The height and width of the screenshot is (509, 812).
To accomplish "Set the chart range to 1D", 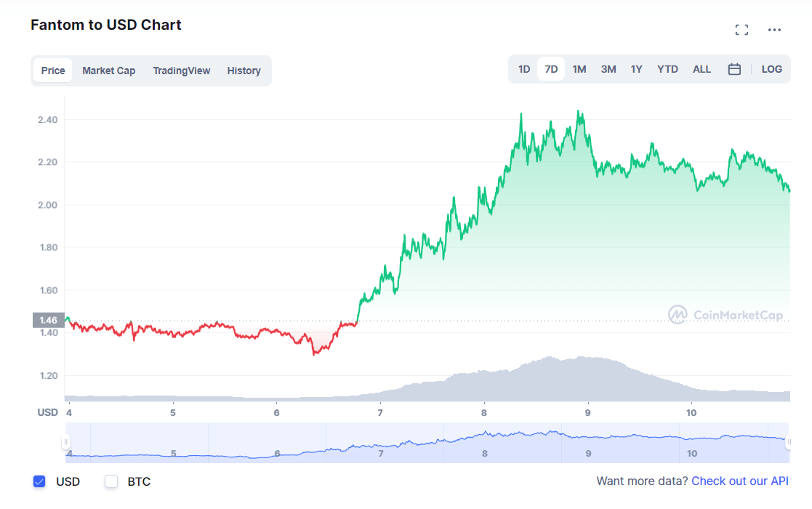I will click(x=523, y=69).
